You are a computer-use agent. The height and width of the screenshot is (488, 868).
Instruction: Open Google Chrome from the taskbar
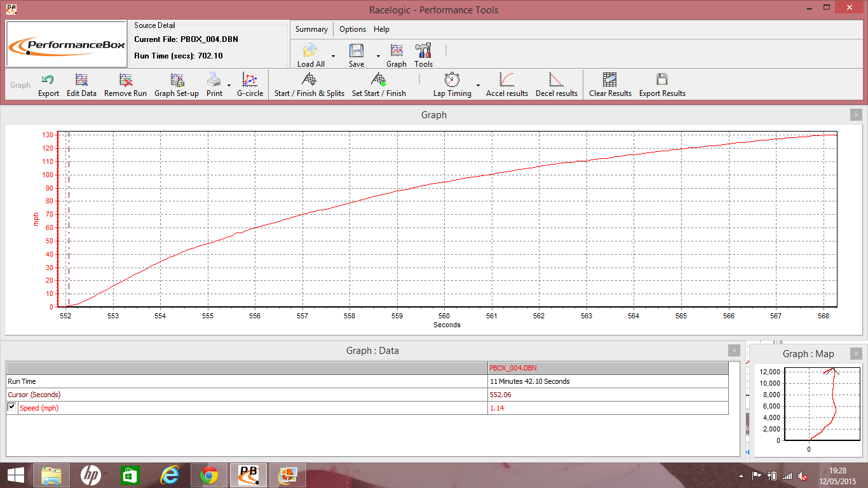(x=210, y=475)
